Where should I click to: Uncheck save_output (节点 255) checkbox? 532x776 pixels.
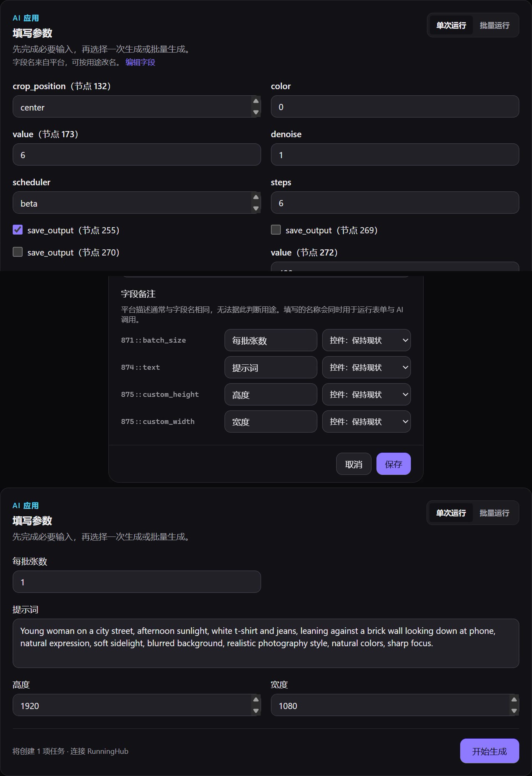[18, 230]
